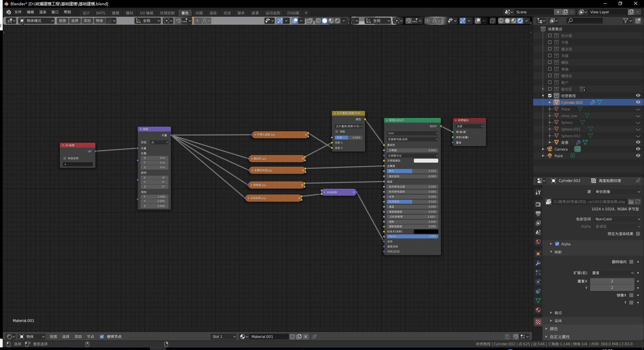Image resolution: width=644 pixels, height=350 pixels.
Task: Enable 镜像X checkbox
Action: [x=631, y=295]
